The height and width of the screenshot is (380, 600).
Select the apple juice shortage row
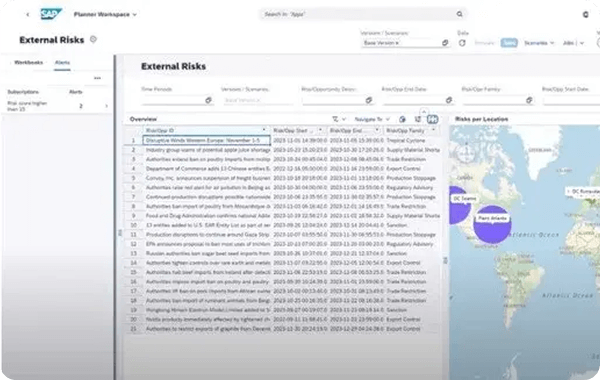click(283, 150)
